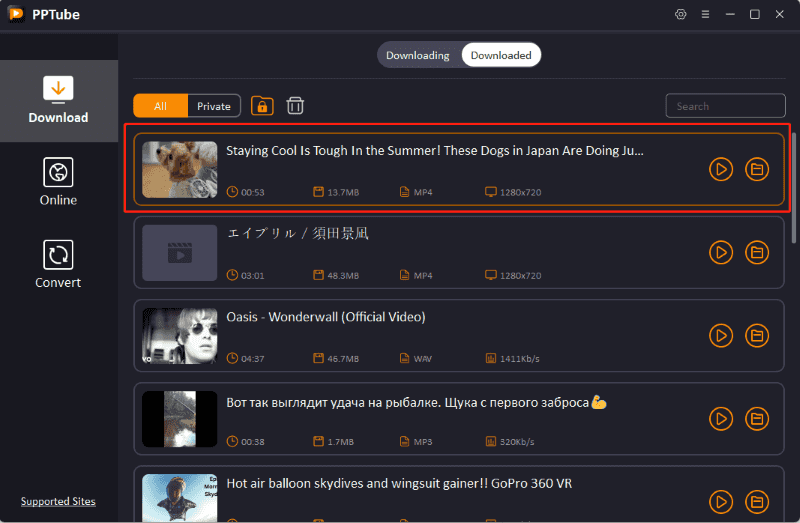
Task: Click the 320Kb/s bitrate value
Action: 517,442
